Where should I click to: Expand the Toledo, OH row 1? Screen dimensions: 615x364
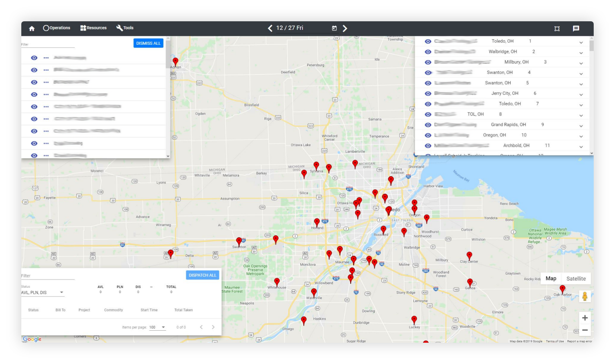click(x=581, y=43)
